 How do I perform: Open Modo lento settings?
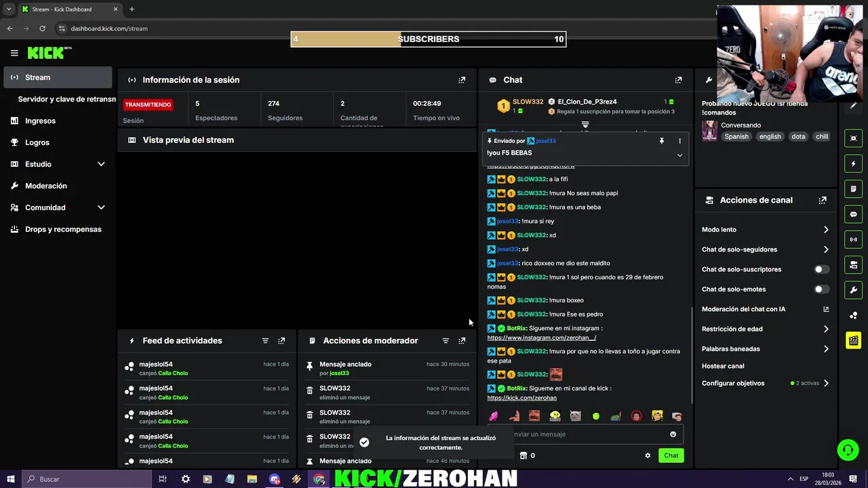766,230
